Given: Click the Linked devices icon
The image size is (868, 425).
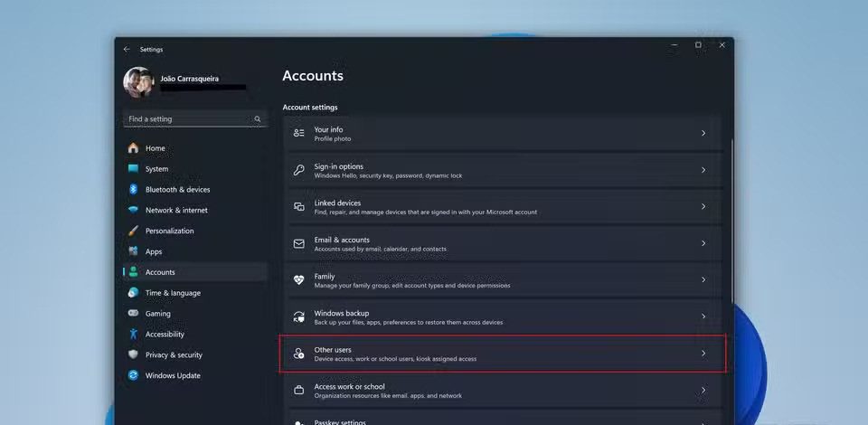Looking at the screenshot, I should tap(299, 206).
